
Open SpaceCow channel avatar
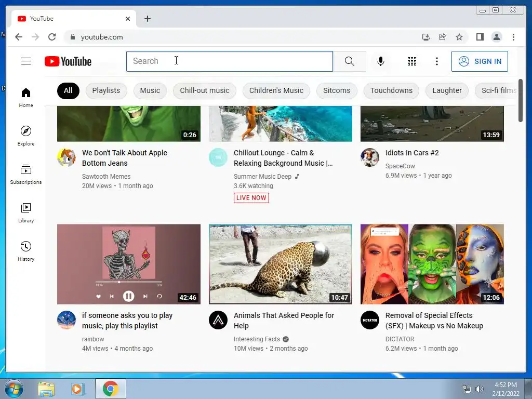(369, 157)
